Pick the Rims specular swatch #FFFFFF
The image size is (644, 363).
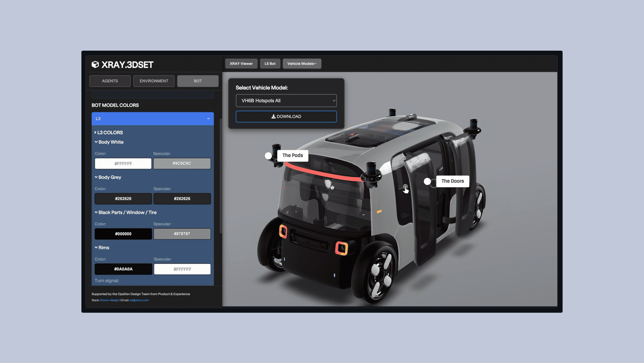[x=182, y=269]
